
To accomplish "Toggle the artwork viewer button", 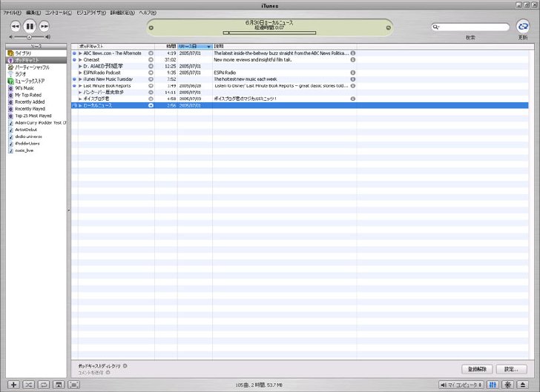I will coord(59,385).
